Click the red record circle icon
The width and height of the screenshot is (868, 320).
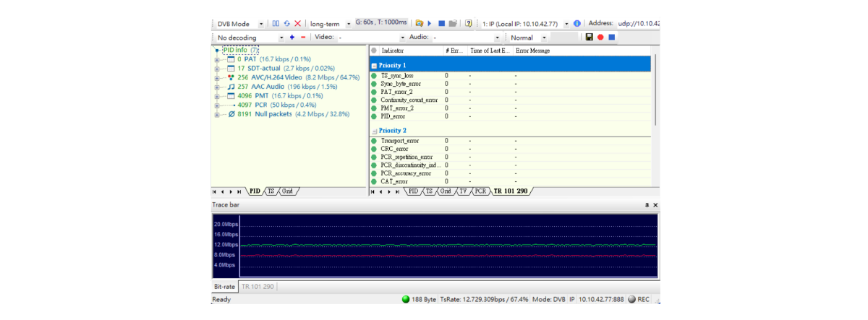tap(600, 38)
